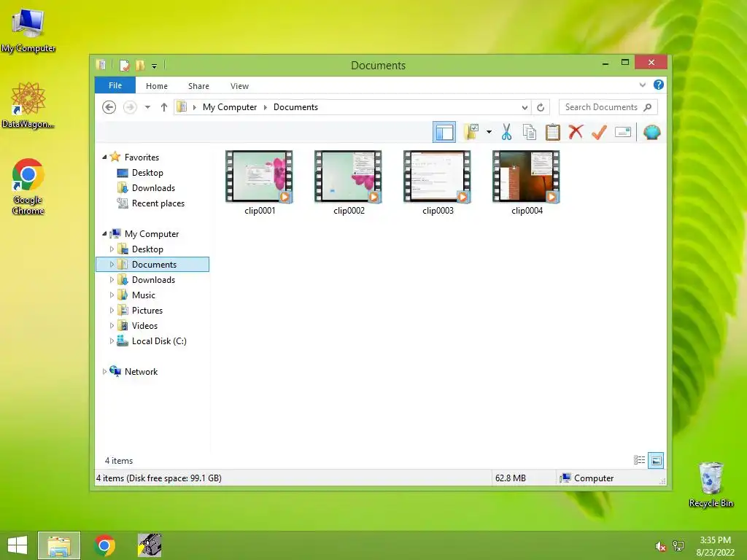Expand the Documents tree node

point(112,264)
